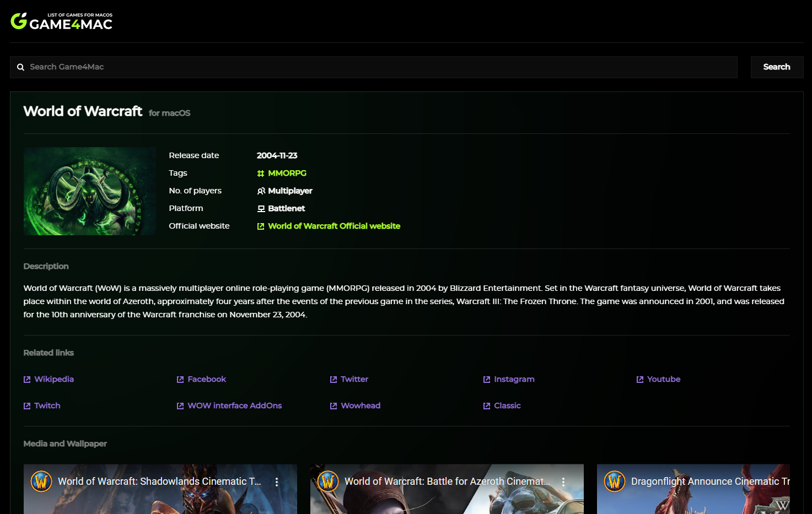Open the Wowhead related link
Image resolution: width=812 pixels, height=514 pixels.
coord(361,405)
